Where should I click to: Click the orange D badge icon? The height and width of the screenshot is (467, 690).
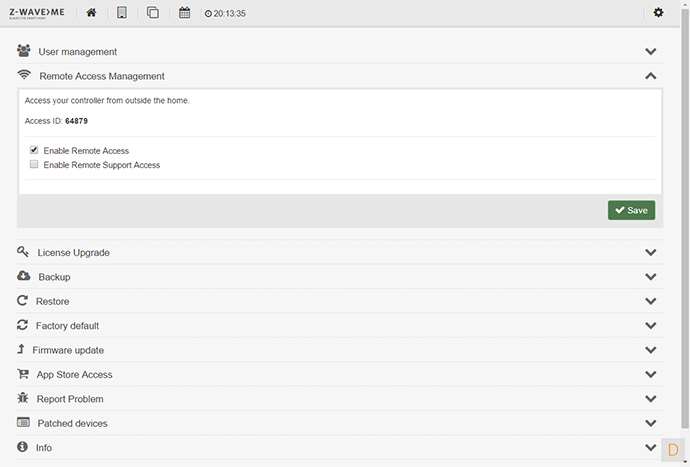pos(673,450)
